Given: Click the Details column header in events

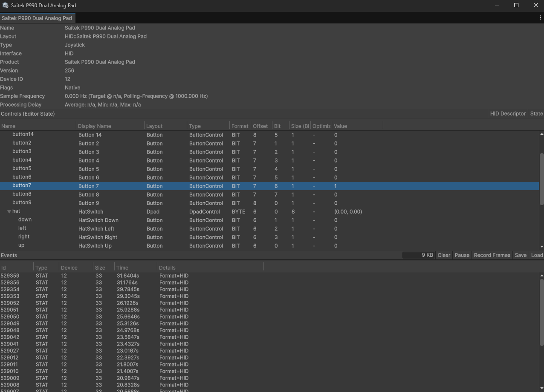Looking at the screenshot, I should [x=210, y=267].
